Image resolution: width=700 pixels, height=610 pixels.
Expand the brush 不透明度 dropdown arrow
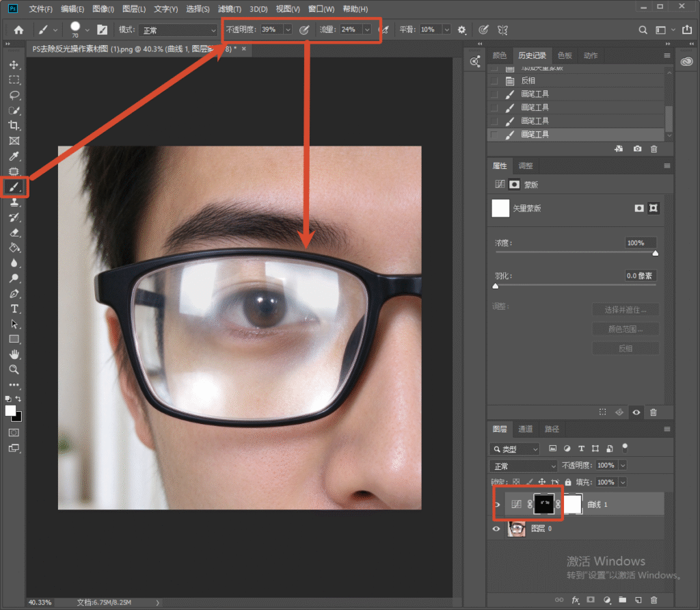[x=288, y=30]
